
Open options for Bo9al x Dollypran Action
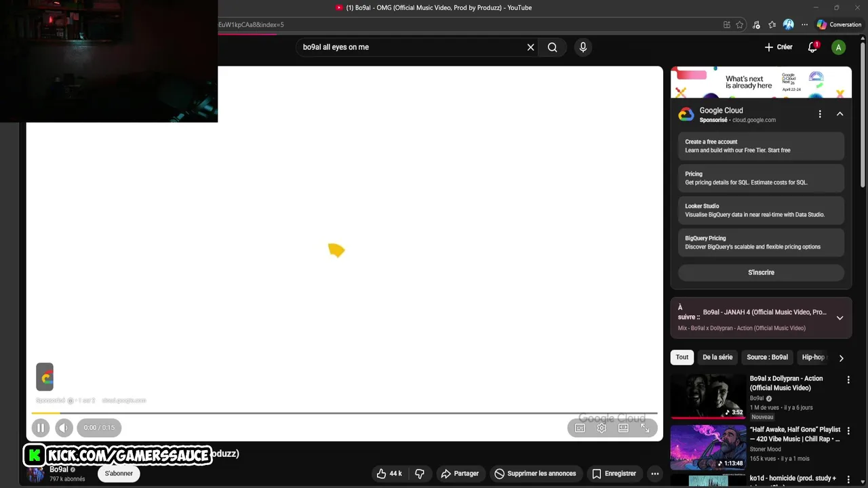coord(848,380)
